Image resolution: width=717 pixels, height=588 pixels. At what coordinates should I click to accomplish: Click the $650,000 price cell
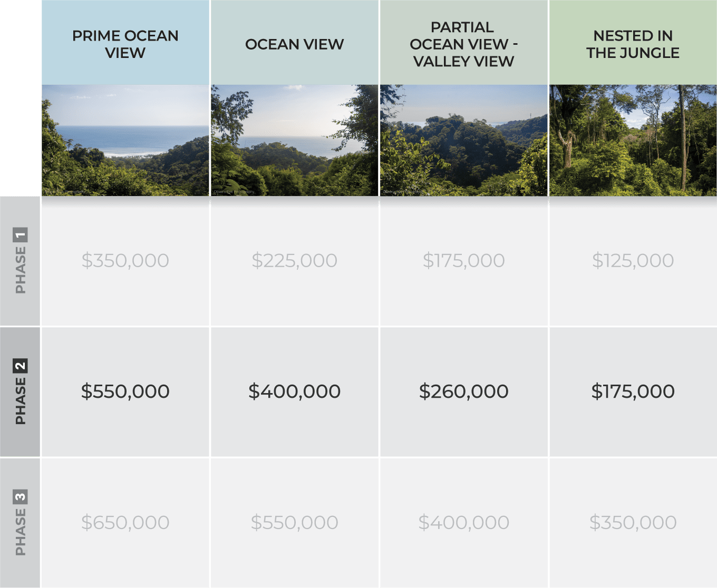(125, 523)
